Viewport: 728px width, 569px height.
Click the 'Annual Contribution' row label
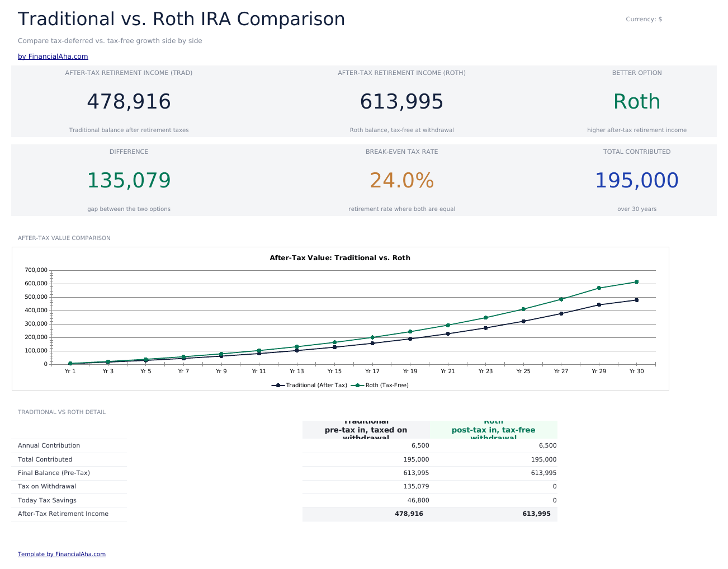(49, 446)
